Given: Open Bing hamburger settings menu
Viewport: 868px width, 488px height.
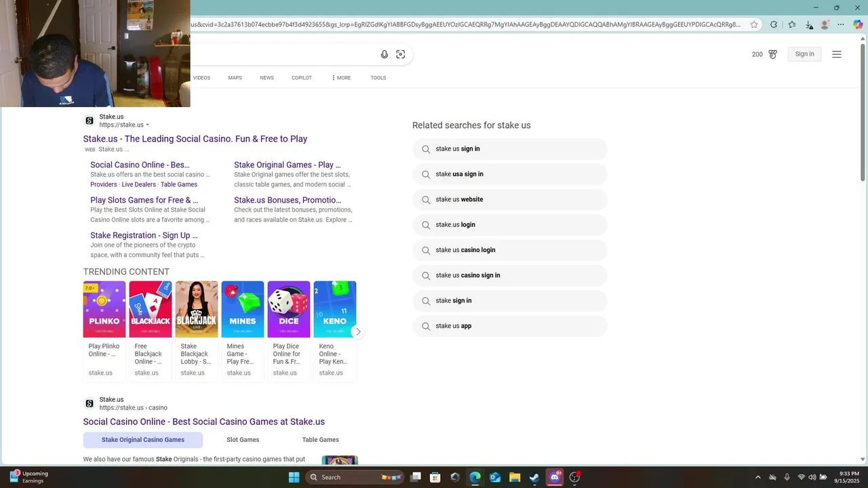Looking at the screenshot, I should point(837,54).
